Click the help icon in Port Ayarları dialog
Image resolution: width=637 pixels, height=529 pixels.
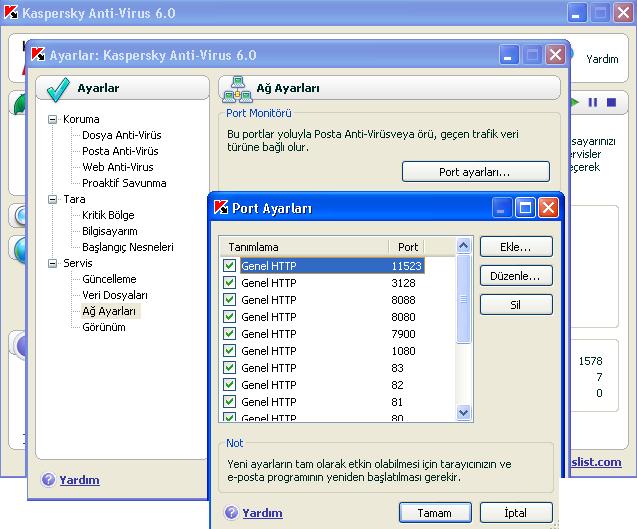[231, 512]
